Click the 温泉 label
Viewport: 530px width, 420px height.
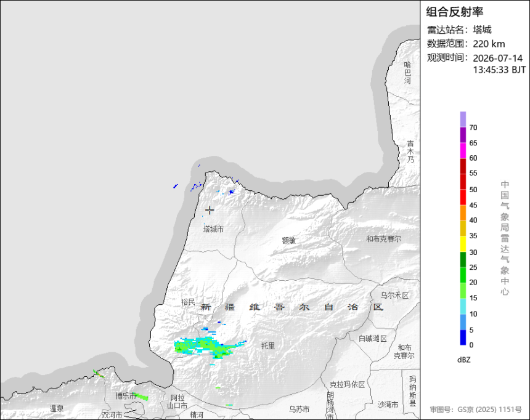[57, 408]
